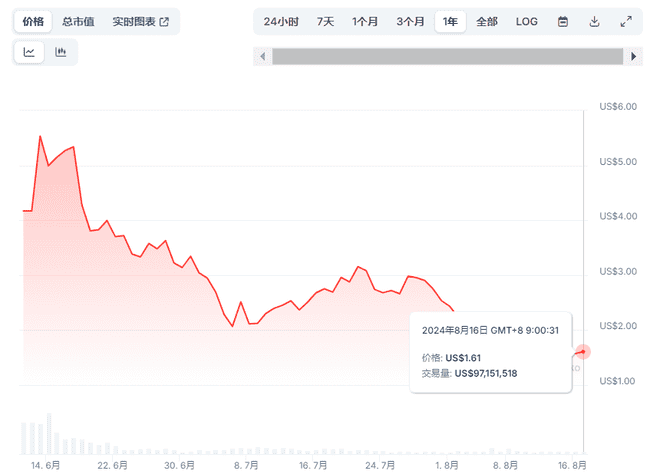Screen dimensions: 650x474
Task: Click the horizontal scrollbar thumb
Action: click(448, 57)
